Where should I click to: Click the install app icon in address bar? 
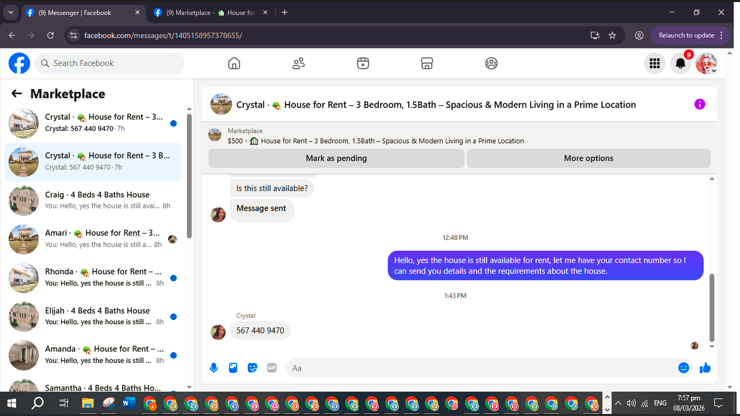tap(595, 35)
